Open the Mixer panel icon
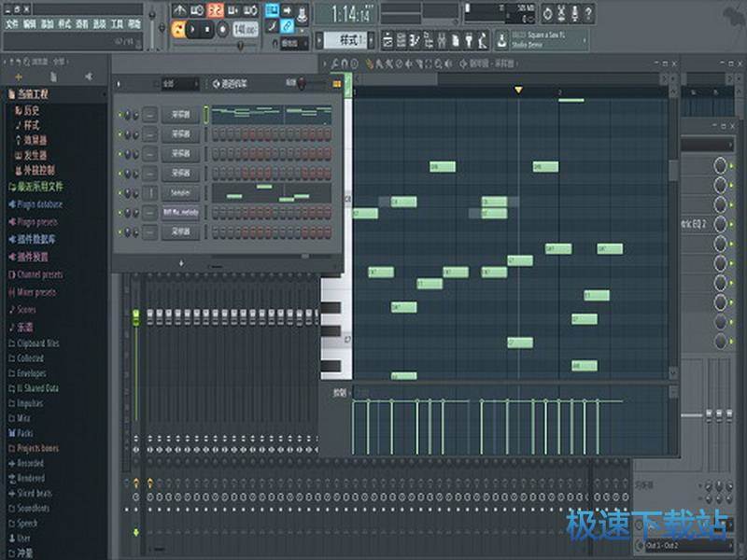The image size is (747, 560). tap(443, 39)
